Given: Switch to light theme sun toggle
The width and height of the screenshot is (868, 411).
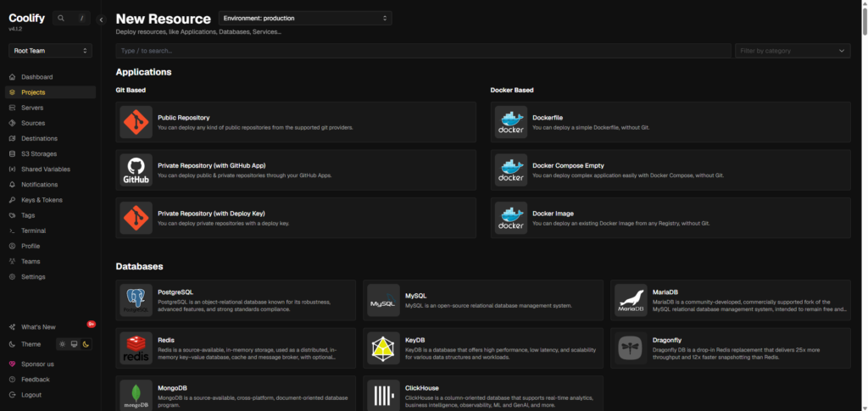Looking at the screenshot, I should coord(63,344).
